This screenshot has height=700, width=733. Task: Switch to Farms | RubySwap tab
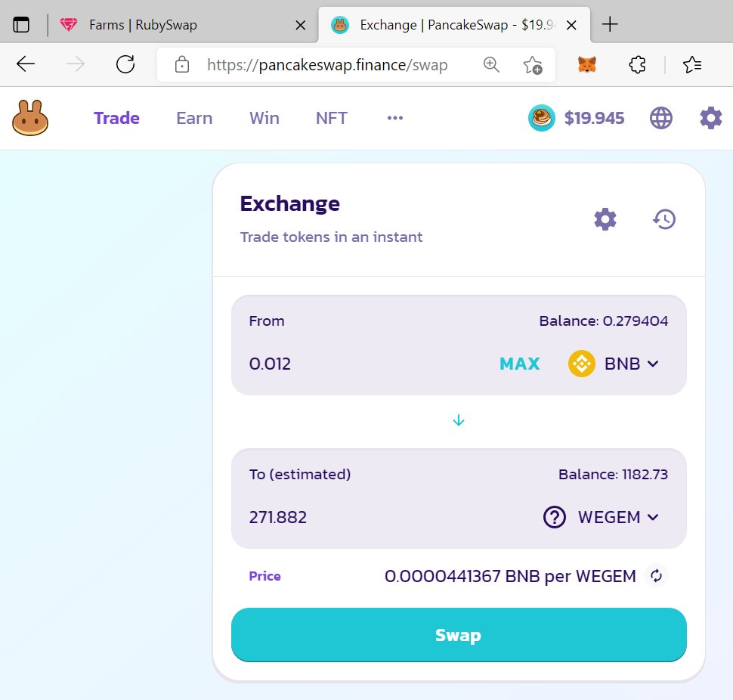click(x=183, y=25)
